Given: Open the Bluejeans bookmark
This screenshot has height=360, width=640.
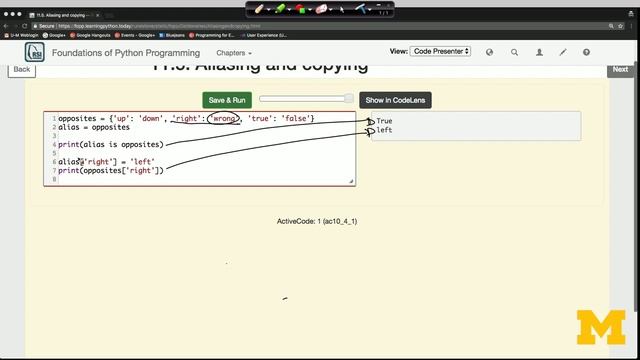Looking at the screenshot, I should (171, 35).
